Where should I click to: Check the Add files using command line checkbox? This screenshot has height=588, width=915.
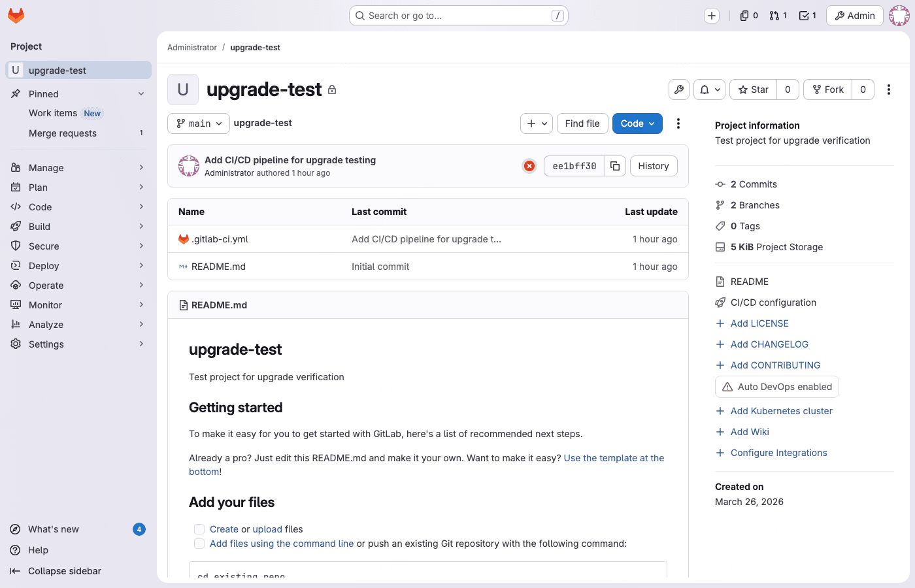point(199,544)
